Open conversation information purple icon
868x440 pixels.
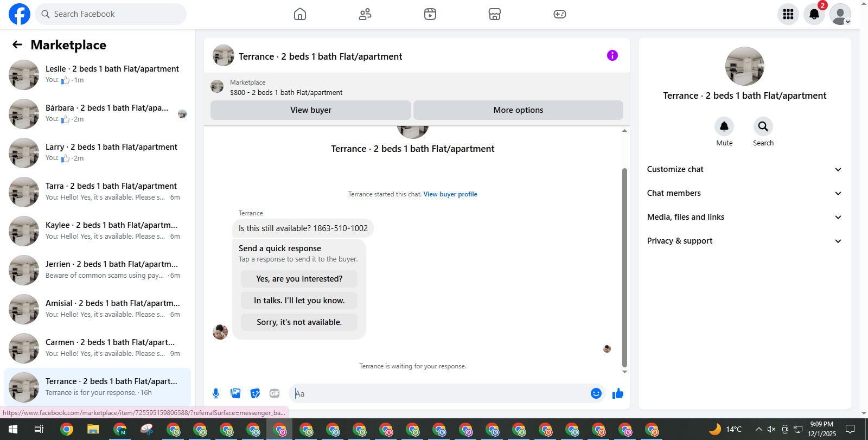coord(612,55)
